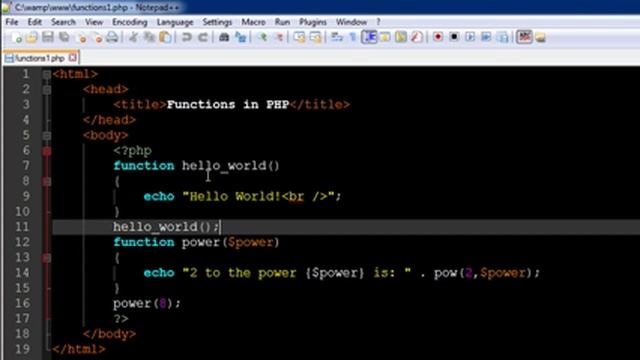Toggle the ABC spell check button

[x=524, y=37]
